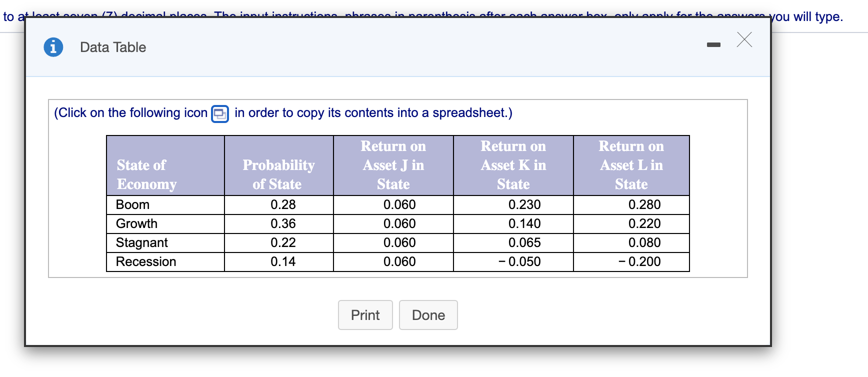Screen dimensions: 868x377
Task: Minimize the Data Table dialog
Action: point(713,45)
